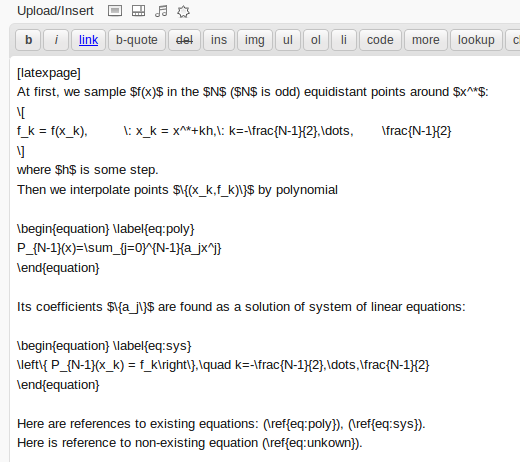Insert a blockquote with b-quote button
The height and width of the screenshot is (462, 520).
137,40
